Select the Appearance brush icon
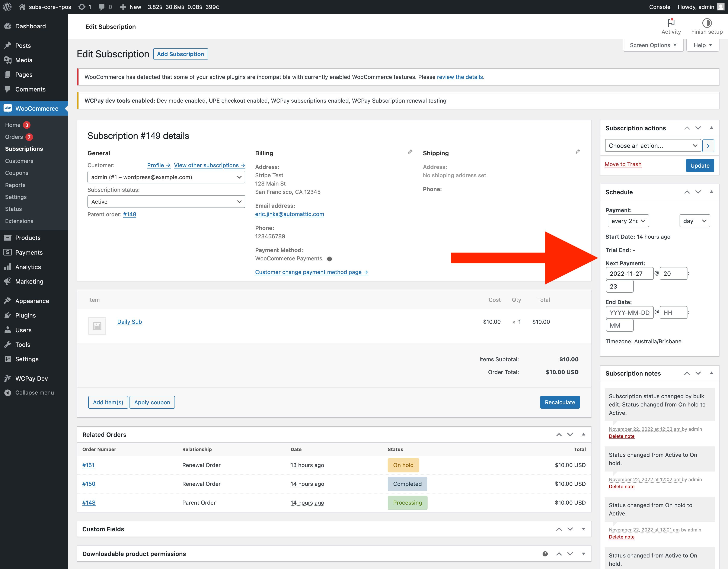Image resolution: width=728 pixels, height=569 pixels. click(x=8, y=300)
